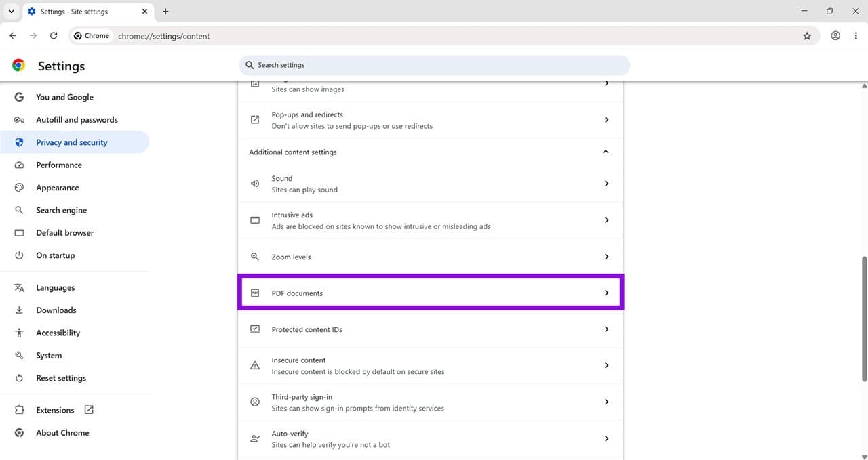
Task: Click the Reset settings icon
Action: [x=19, y=378]
